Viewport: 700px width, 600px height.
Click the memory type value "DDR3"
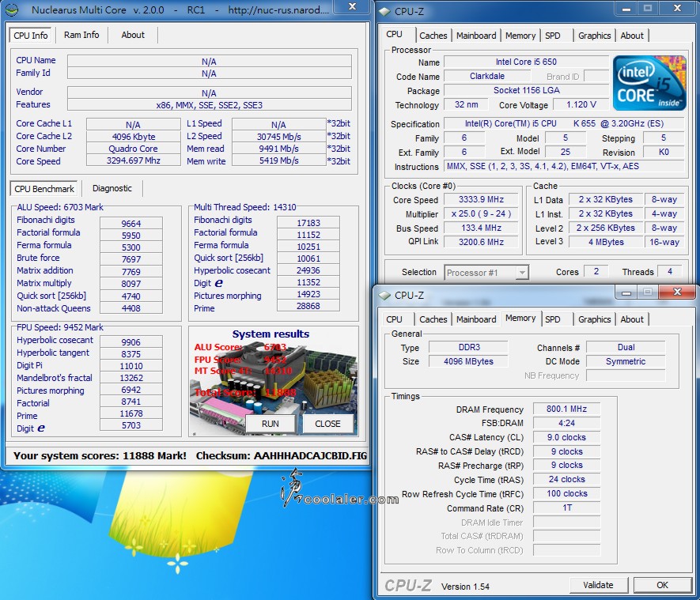click(x=469, y=347)
